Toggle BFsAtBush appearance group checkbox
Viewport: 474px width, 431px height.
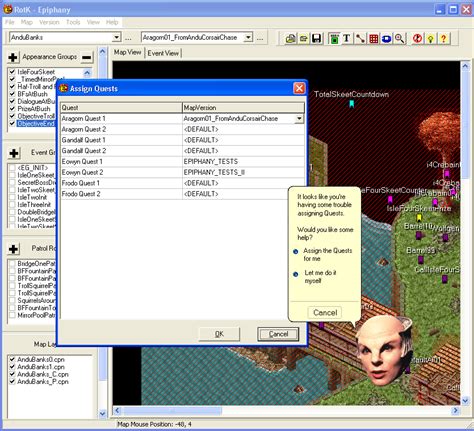pyautogui.click(x=12, y=94)
